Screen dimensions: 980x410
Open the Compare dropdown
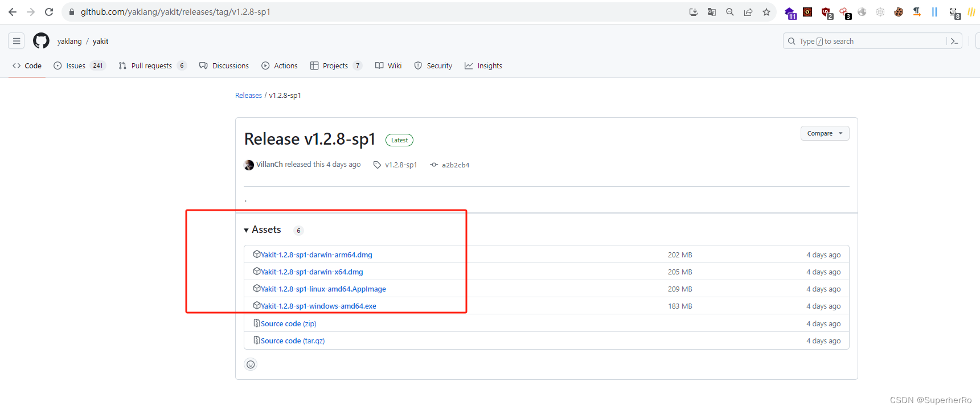[825, 133]
